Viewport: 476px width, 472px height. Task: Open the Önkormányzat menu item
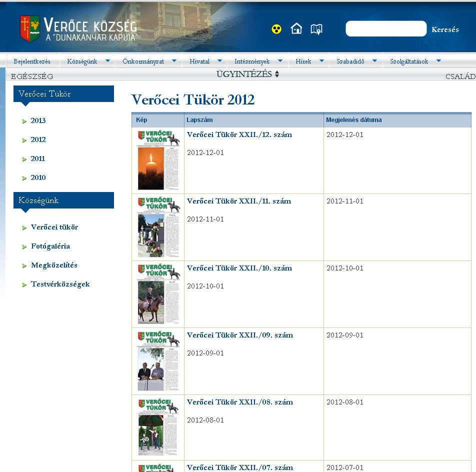tap(143, 61)
